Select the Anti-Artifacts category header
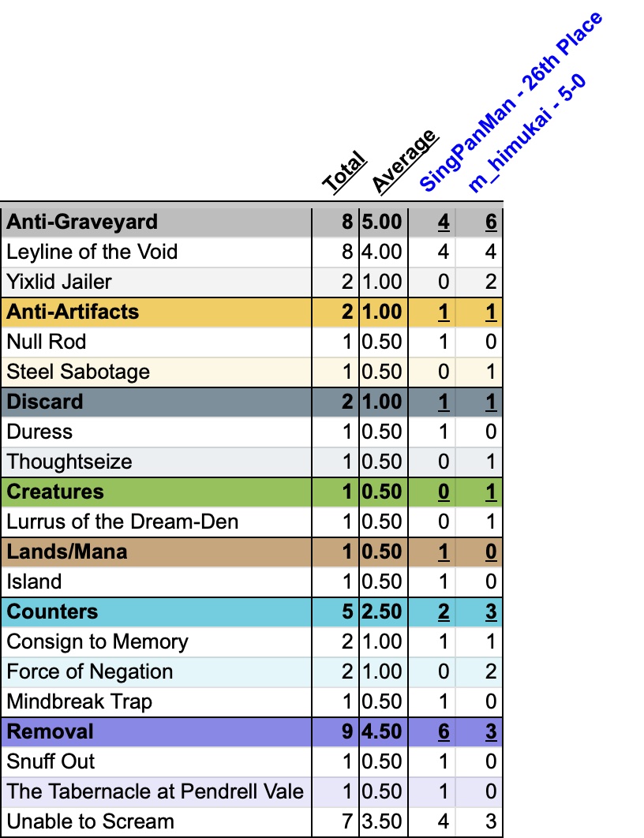This screenshot has width=644, height=838. click(73, 312)
